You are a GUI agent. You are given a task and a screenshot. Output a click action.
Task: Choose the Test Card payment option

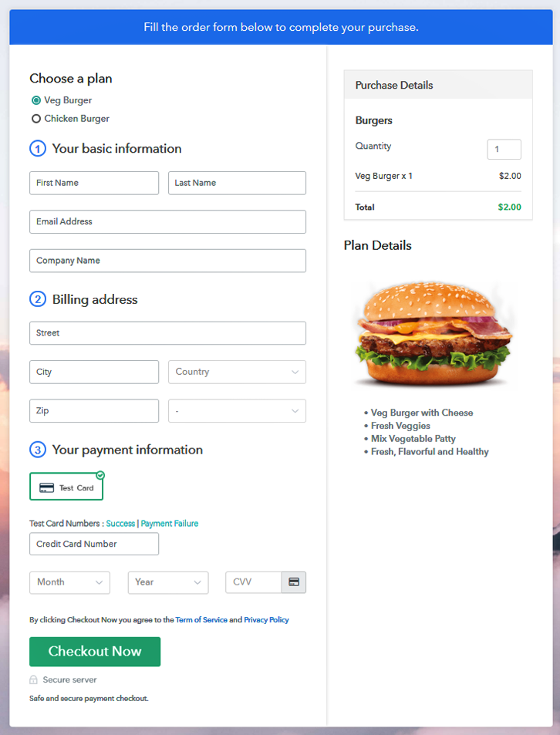(x=66, y=487)
